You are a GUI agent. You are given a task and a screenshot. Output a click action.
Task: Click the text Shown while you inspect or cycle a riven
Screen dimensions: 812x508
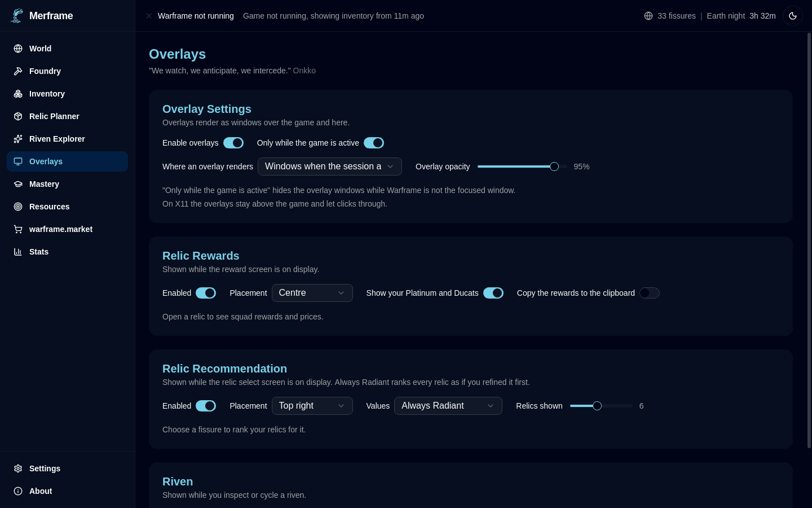tap(234, 495)
